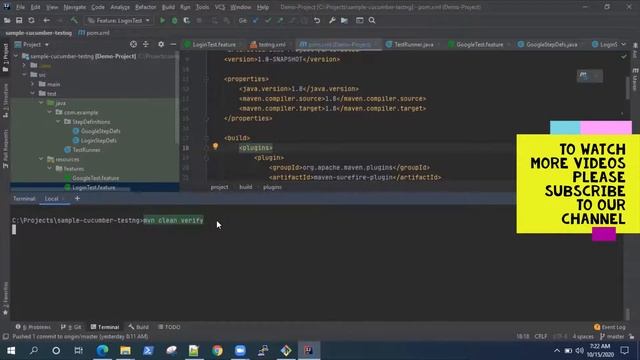
Task: Switch to testng.xml editor tab
Action: pos(269,44)
